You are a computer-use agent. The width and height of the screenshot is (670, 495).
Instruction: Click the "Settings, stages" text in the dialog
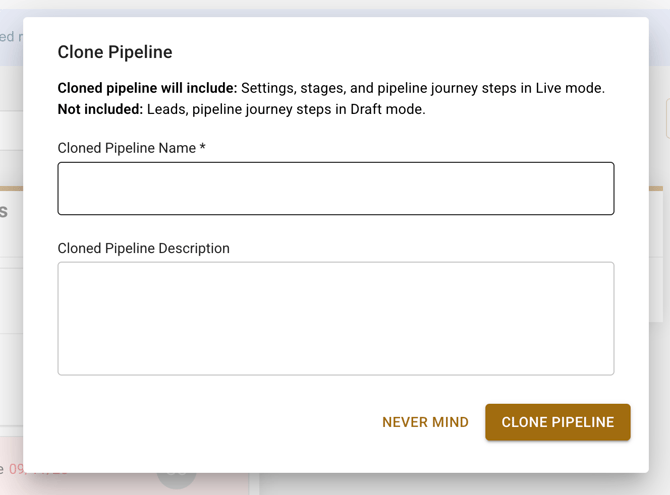click(295, 88)
